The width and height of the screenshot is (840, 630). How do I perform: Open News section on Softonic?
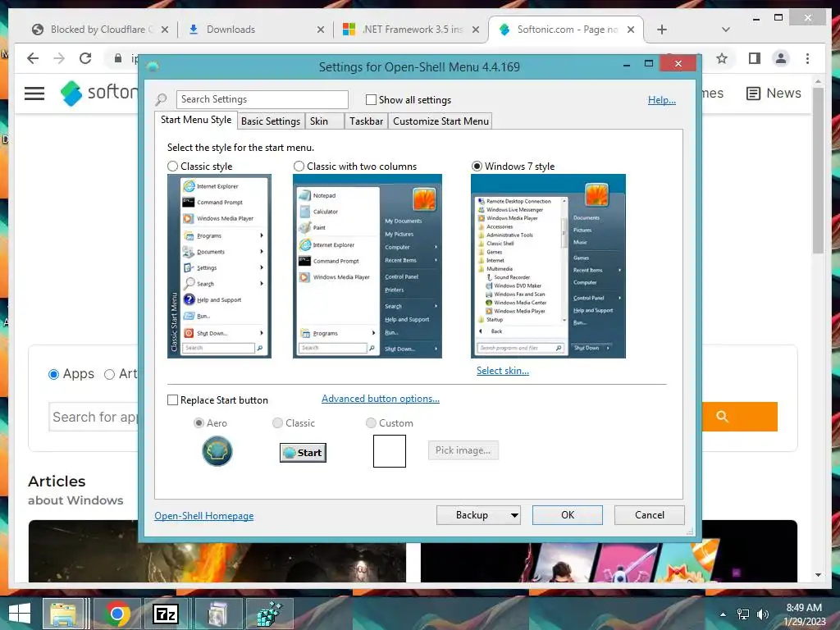click(774, 94)
